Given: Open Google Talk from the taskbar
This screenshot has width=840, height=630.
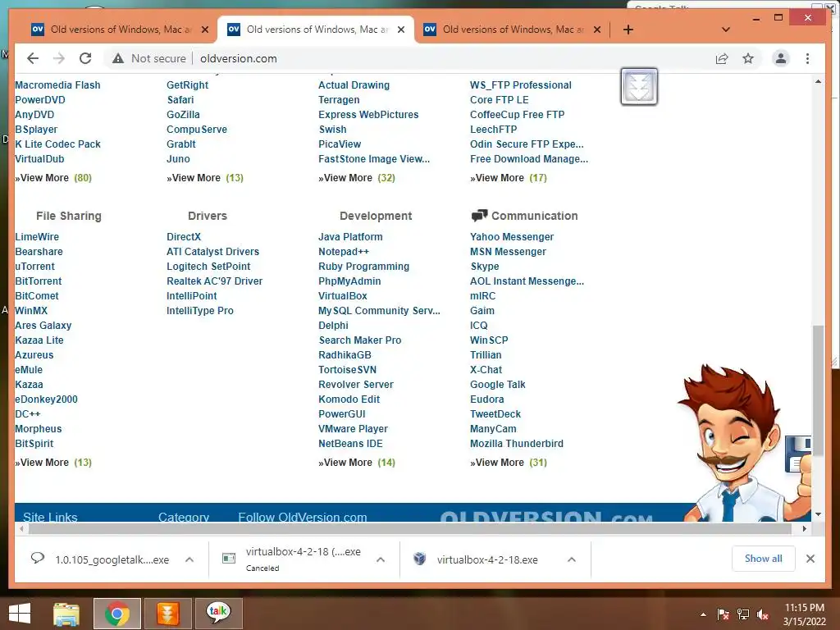Looking at the screenshot, I should click(218, 614).
